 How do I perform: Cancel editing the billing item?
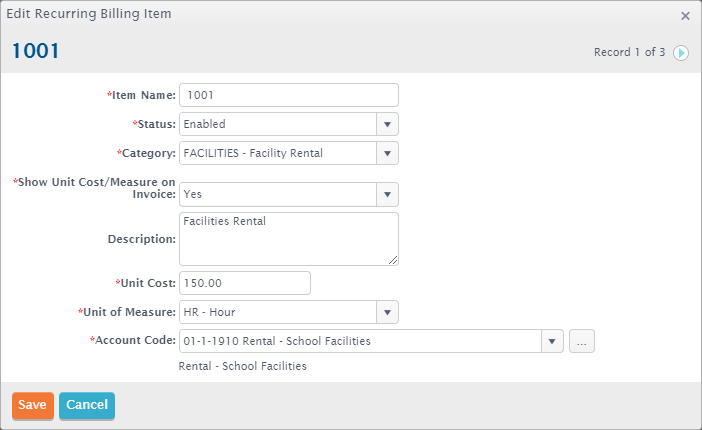tap(87, 405)
